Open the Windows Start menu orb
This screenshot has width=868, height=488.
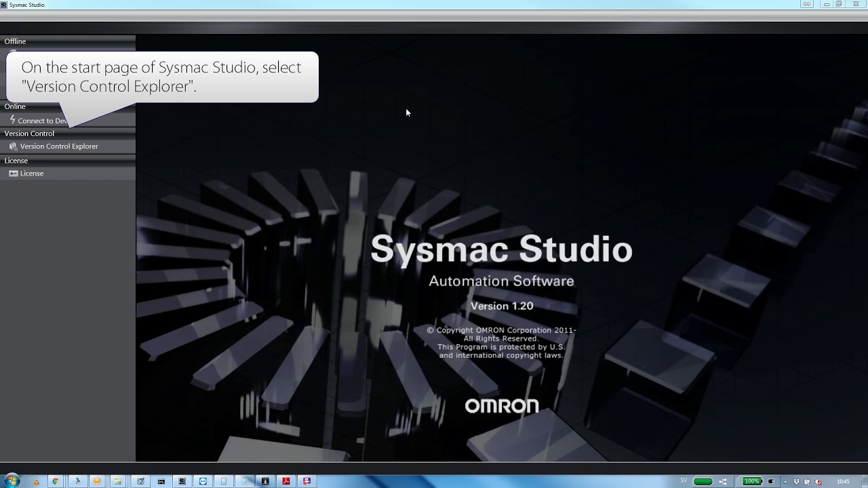click(12, 481)
